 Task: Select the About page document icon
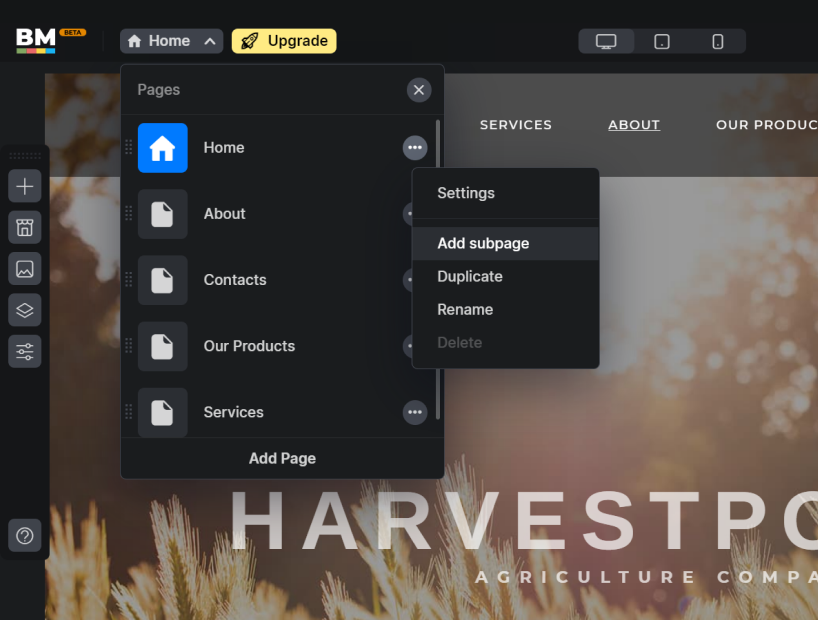coord(163,214)
